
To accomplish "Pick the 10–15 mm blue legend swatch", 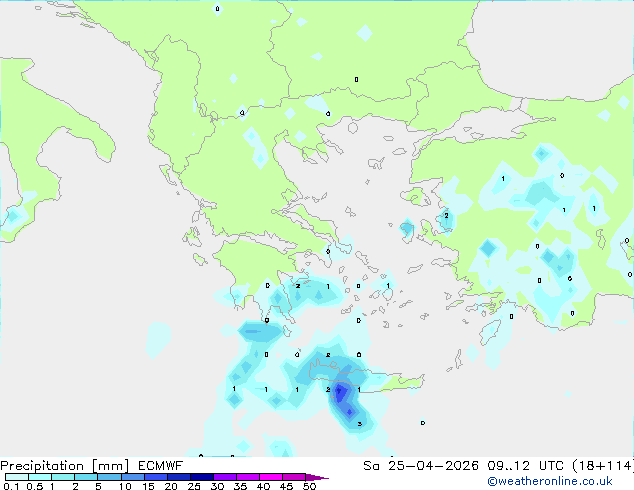I will click(133, 477).
